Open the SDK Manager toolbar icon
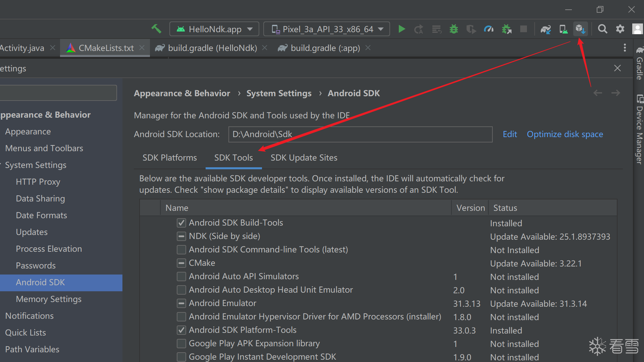Screen dimensions: 644x362 (x=580, y=29)
